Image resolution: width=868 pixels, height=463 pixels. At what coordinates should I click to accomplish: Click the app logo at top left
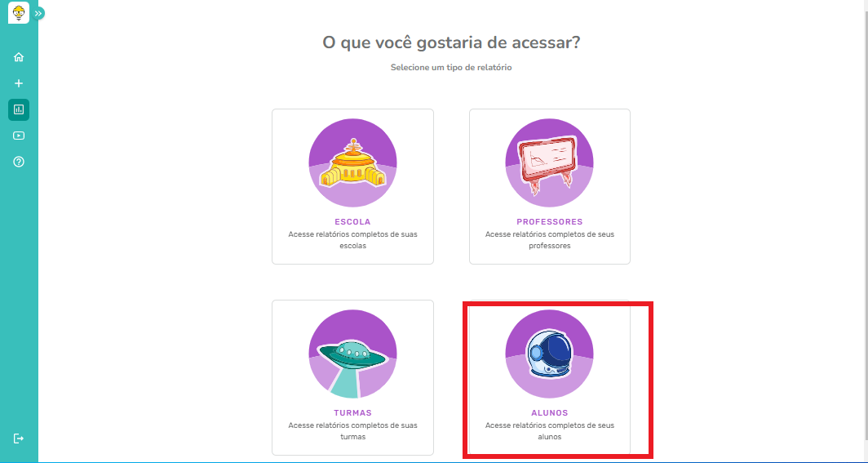(19, 12)
